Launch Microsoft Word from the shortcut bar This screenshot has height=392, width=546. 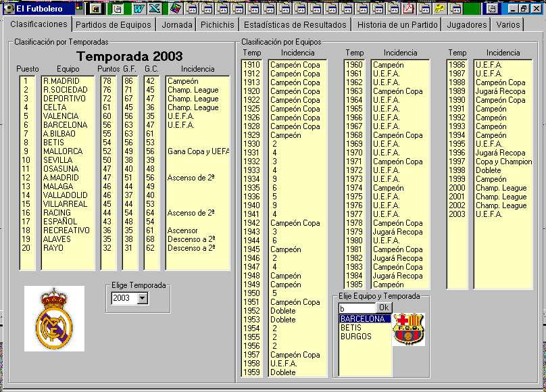[139, 8]
